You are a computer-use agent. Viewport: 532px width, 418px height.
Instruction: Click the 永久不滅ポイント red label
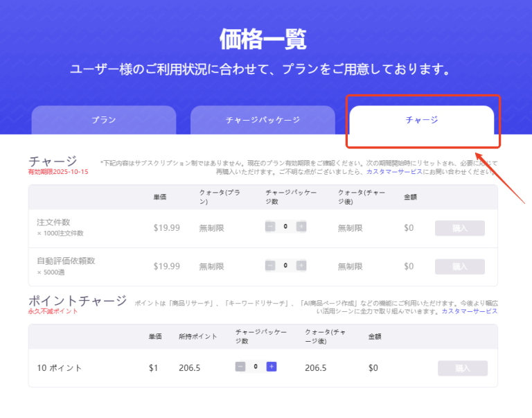click(53, 311)
